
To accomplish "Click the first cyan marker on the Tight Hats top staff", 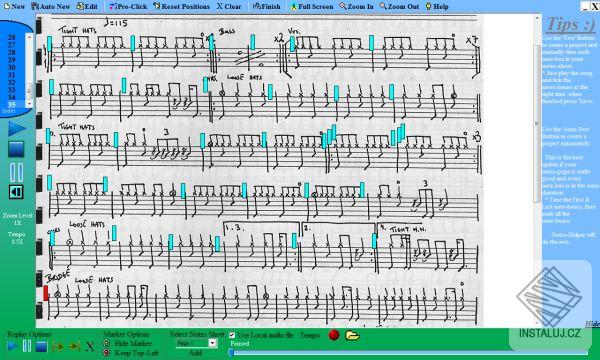I will pyautogui.click(x=49, y=44).
